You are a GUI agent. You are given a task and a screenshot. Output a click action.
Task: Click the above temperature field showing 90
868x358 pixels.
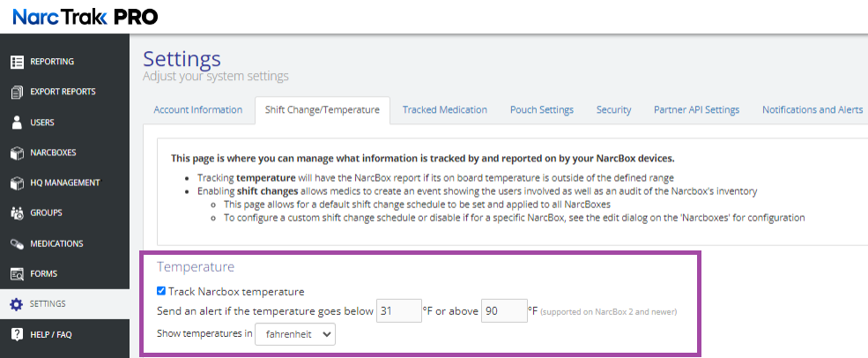tap(504, 310)
